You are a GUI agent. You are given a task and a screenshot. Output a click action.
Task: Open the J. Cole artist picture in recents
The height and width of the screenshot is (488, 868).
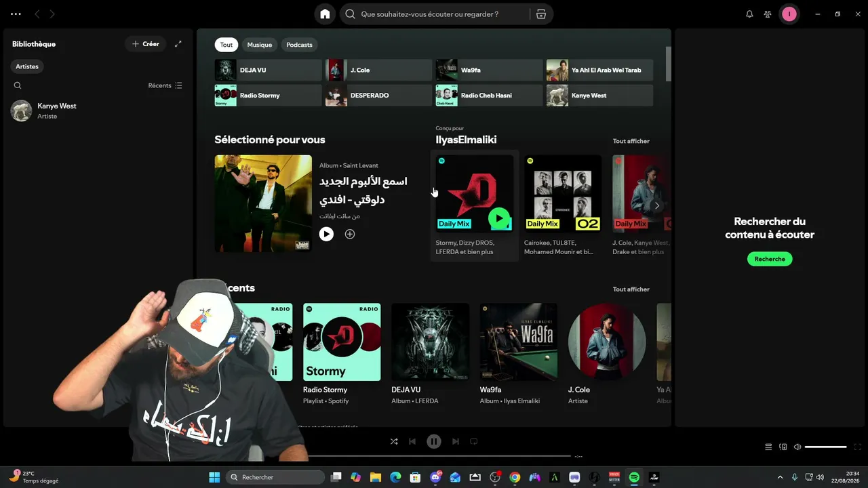point(607,342)
